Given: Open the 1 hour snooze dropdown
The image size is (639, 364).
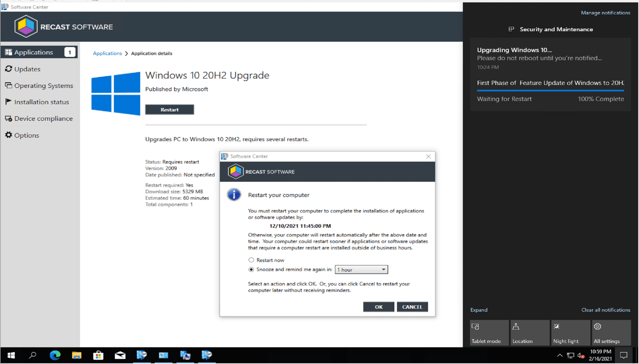Looking at the screenshot, I should pyautogui.click(x=361, y=269).
